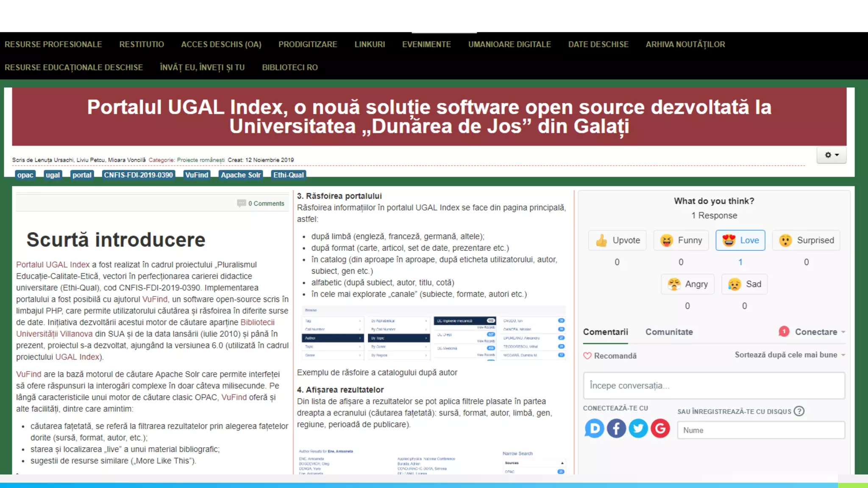Viewport: 868px width, 488px height.
Task: Open the gear settings dropdown
Action: [x=832, y=155]
